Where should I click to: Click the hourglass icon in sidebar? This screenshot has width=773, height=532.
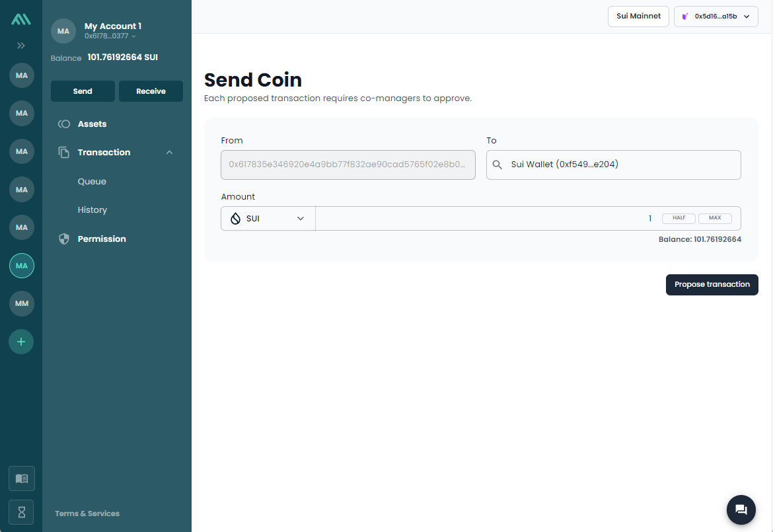coord(22,512)
